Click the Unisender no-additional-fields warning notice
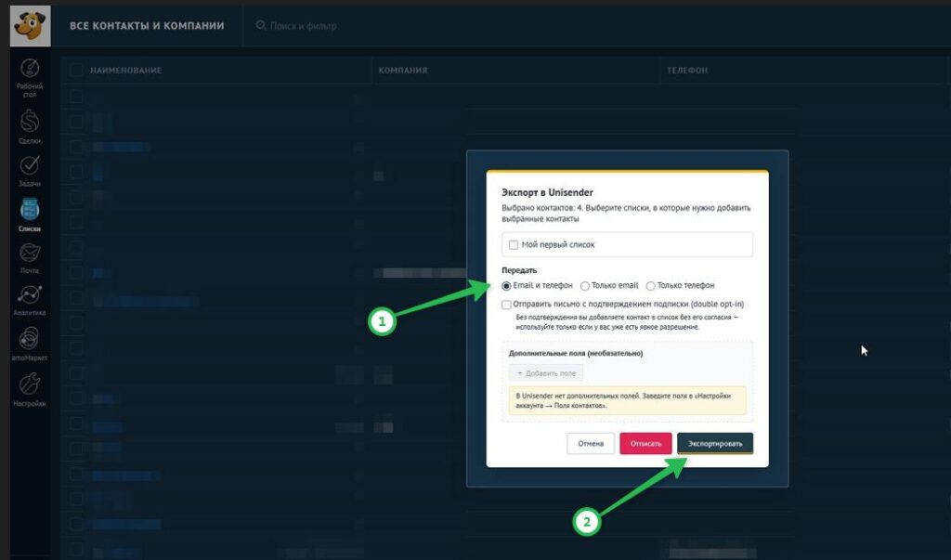This screenshot has width=951, height=560. pyautogui.click(x=628, y=401)
